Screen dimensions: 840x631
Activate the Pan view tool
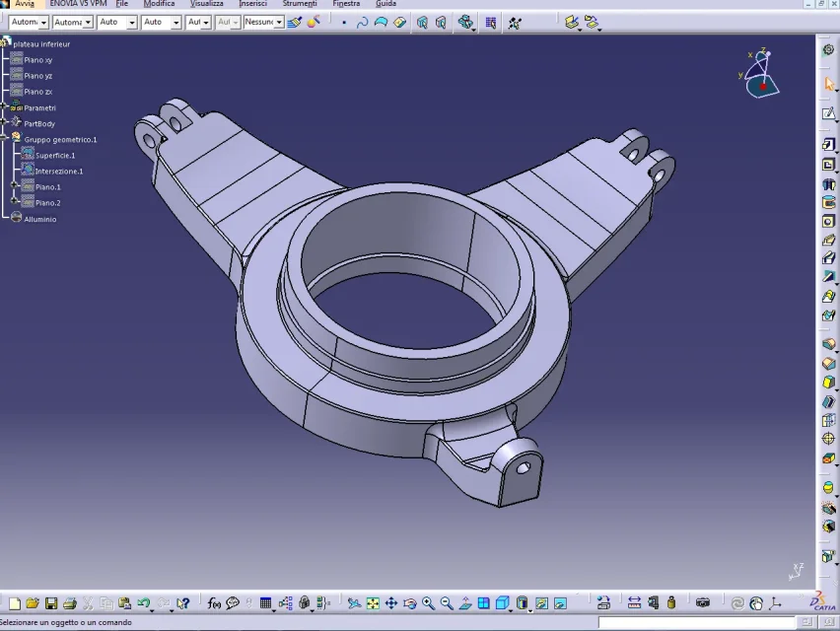pos(391,603)
